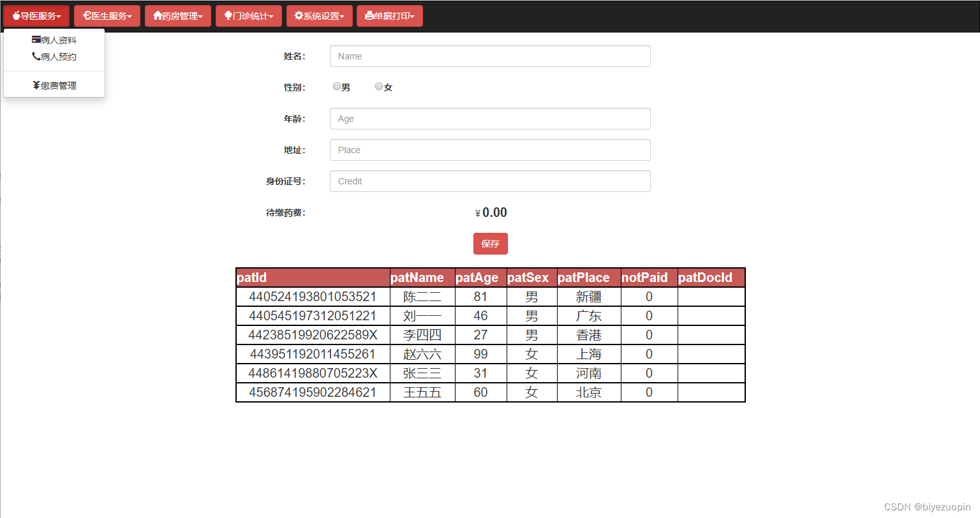Image resolution: width=980 pixels, height=518 pixels.
Task: Focus the Name input field
Action: tap(490, 56)
